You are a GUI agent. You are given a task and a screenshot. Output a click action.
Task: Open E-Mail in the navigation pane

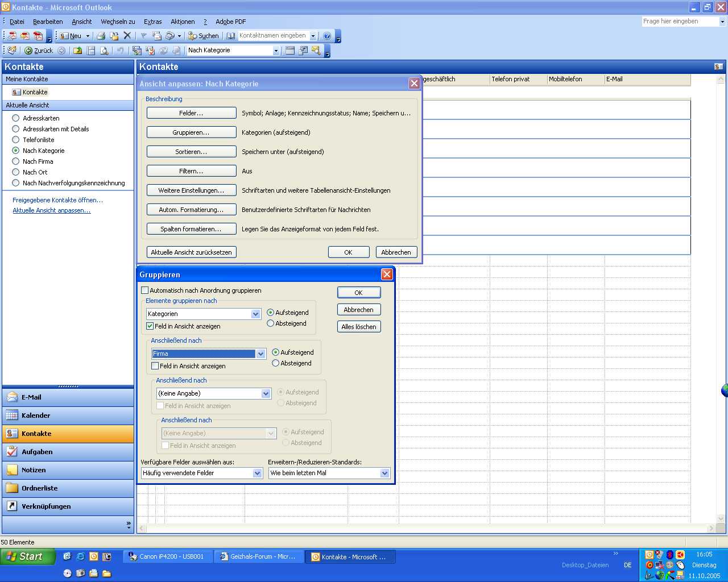point(68,397)
